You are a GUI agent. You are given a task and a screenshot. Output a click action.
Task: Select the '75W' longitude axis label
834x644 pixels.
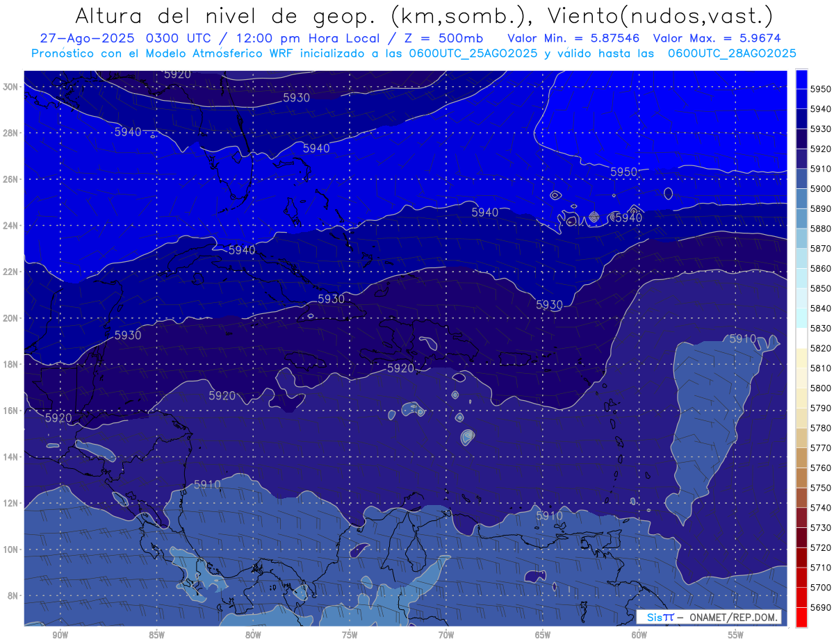350,636
